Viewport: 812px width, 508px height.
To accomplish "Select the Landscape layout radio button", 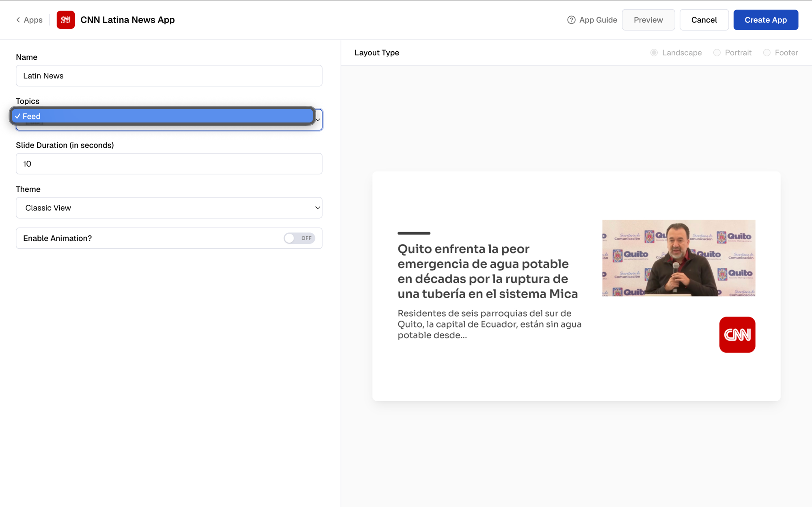I will [654, 53].
